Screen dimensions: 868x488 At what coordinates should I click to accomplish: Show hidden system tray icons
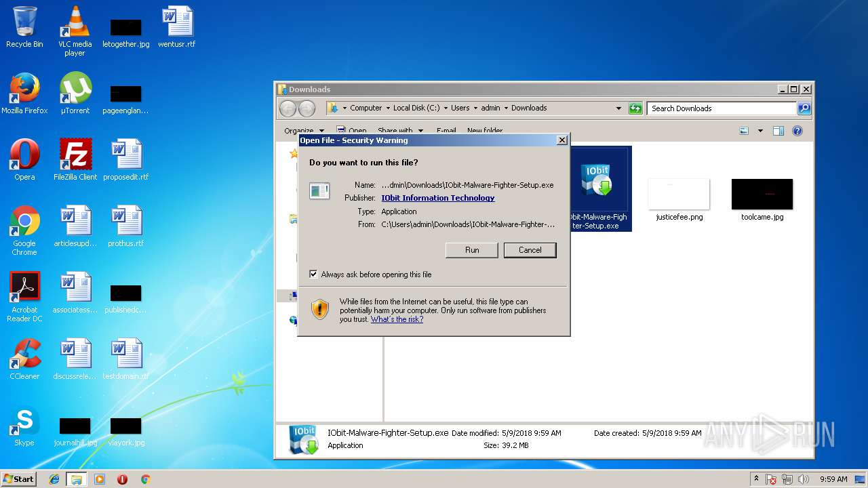757,479
